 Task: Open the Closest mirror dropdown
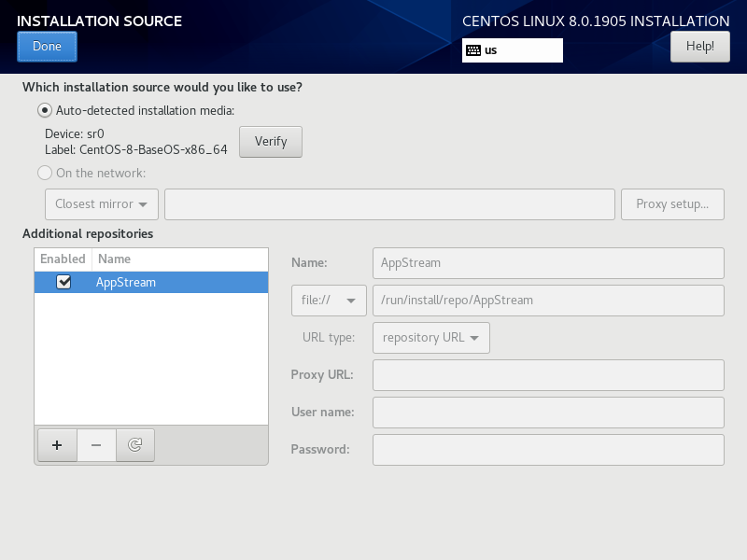(102, 204)
